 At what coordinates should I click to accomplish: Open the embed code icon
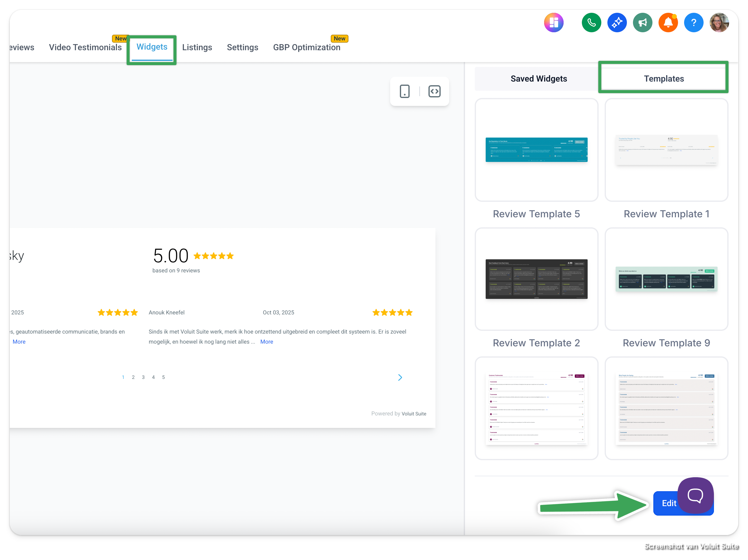pos(434,91)
